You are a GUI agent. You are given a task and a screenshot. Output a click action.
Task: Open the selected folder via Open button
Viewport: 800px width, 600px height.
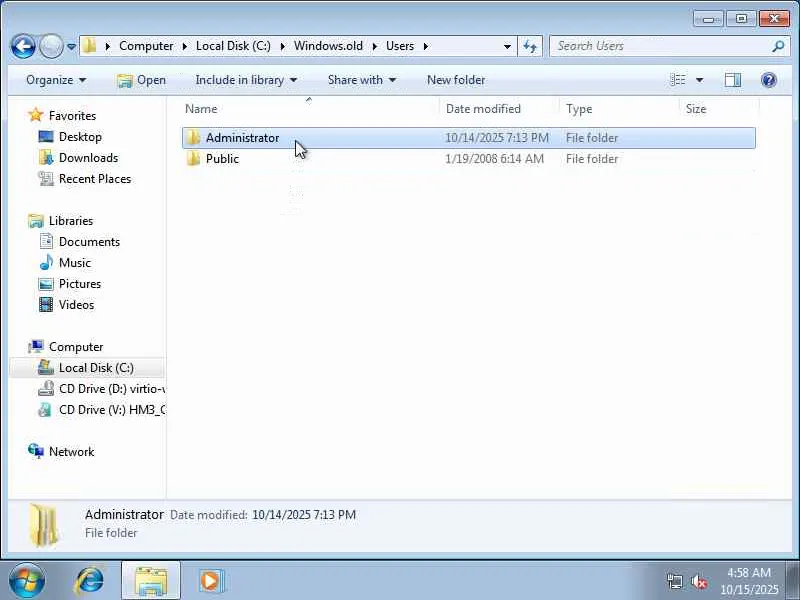tap(141, 80)
